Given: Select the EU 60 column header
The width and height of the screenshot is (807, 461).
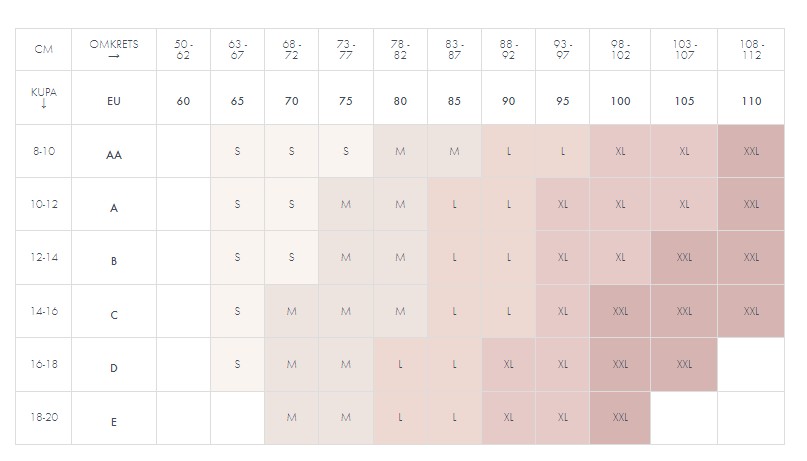Looking at the screenshot, I should (183, 101).
